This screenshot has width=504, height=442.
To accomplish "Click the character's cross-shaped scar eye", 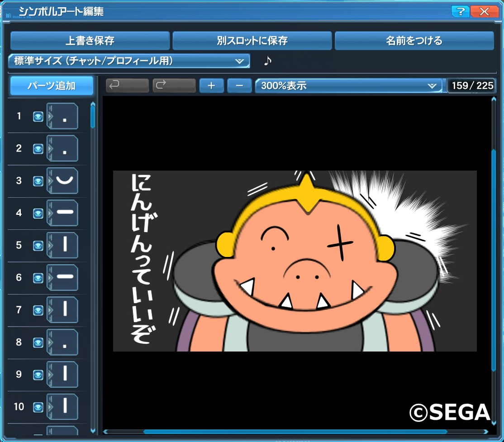I will 340,243.
